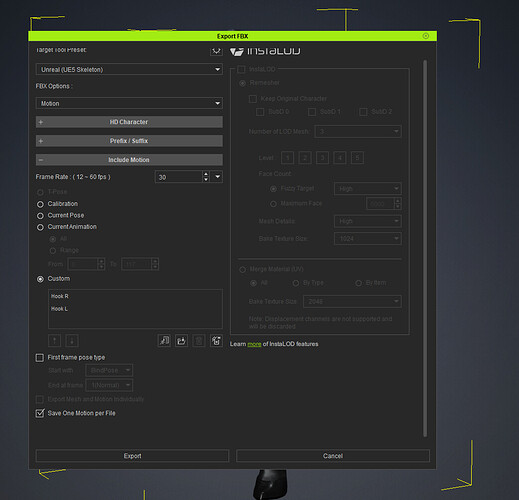
Task: Toggle Keep Original Character checkbox
Action: pyautogui.click(x=253, y=99)
